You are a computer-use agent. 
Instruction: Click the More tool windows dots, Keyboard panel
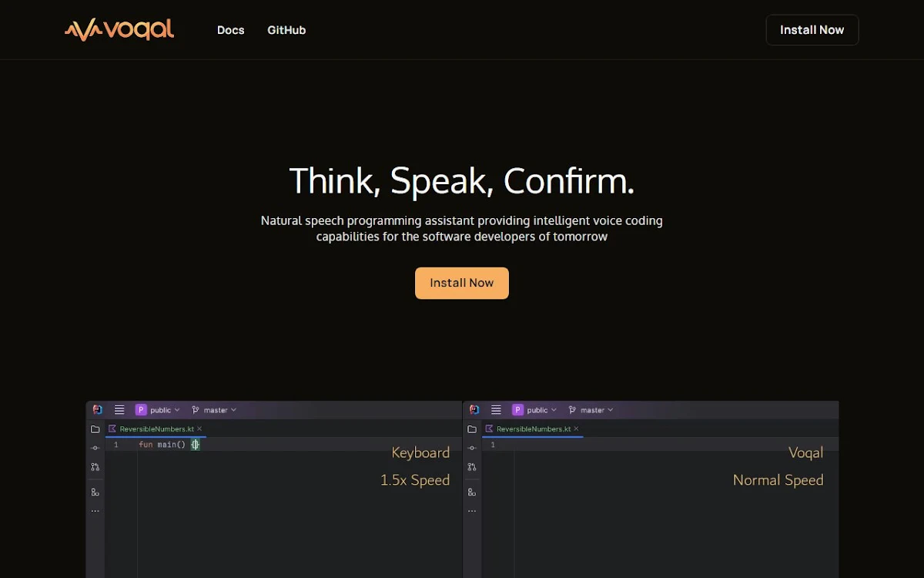tap(95, 511)
